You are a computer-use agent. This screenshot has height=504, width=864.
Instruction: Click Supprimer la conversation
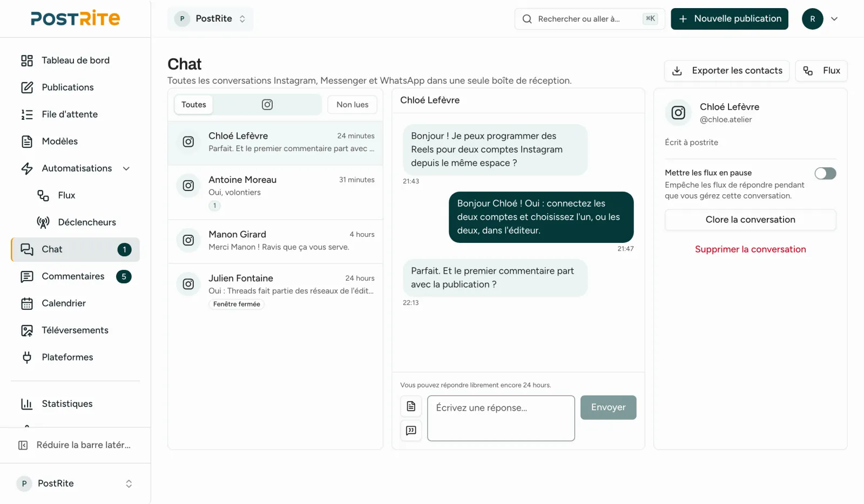(751, 249)
